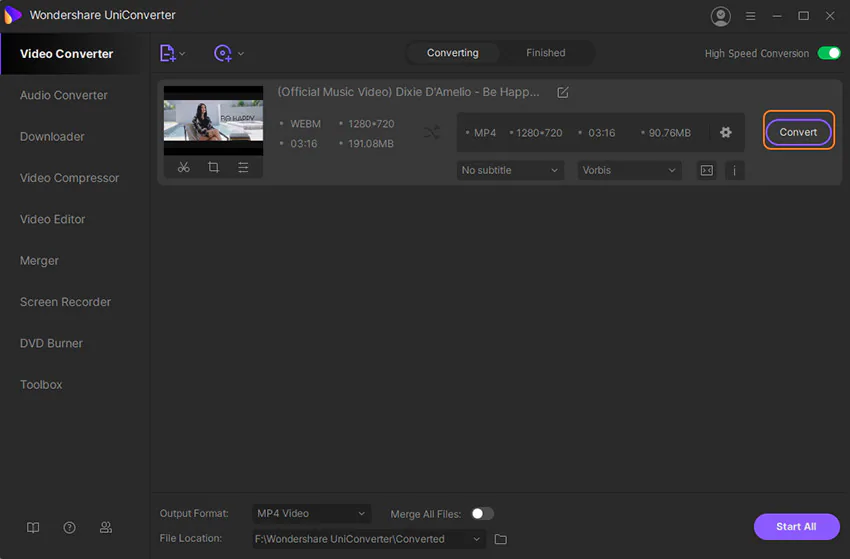Expand the Load DVD dropdown arrow
Image resolution: width=850 pixels, height=559 pixels.
[x=241, y=54]
